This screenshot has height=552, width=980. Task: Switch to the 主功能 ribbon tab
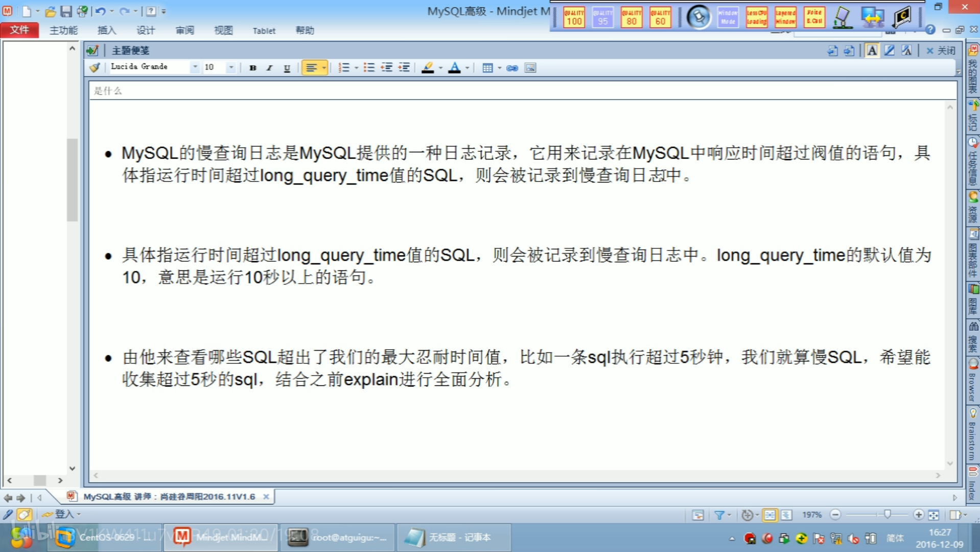pyautogui.click(x=63, y=30)
